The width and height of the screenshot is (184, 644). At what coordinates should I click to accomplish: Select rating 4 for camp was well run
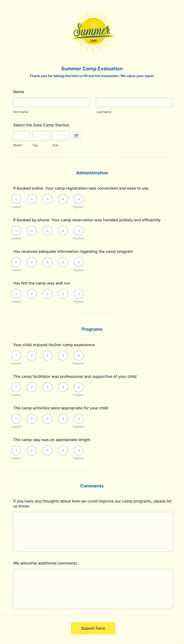[x=63, y=294]
